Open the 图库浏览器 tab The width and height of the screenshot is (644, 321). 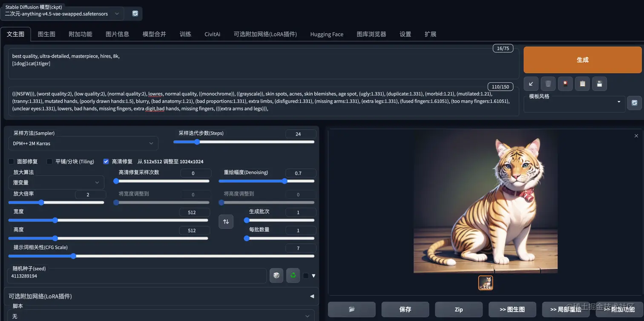point(371,34)
